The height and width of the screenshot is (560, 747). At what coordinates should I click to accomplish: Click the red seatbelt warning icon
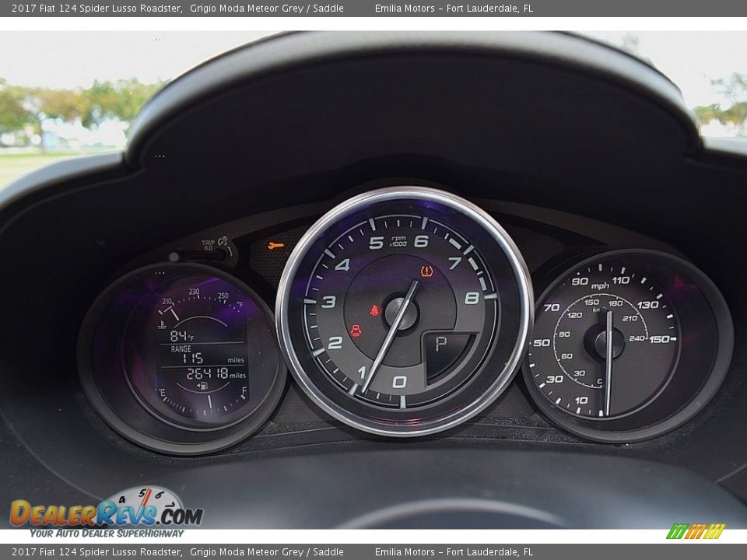pos(376,310)
